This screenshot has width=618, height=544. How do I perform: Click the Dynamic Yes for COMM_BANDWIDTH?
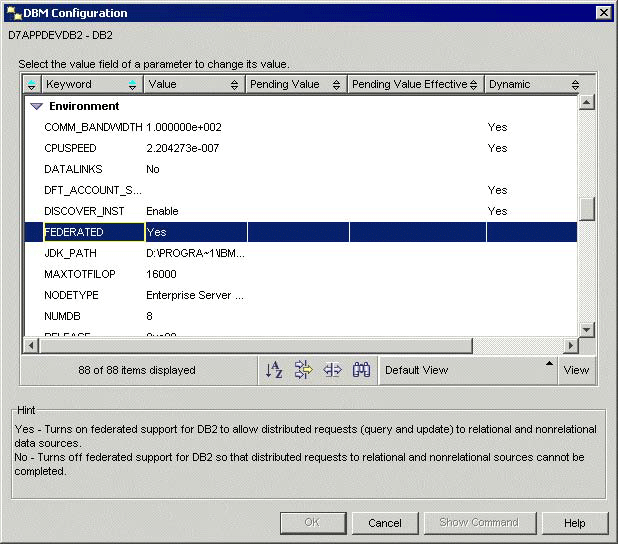coord(497,127)
